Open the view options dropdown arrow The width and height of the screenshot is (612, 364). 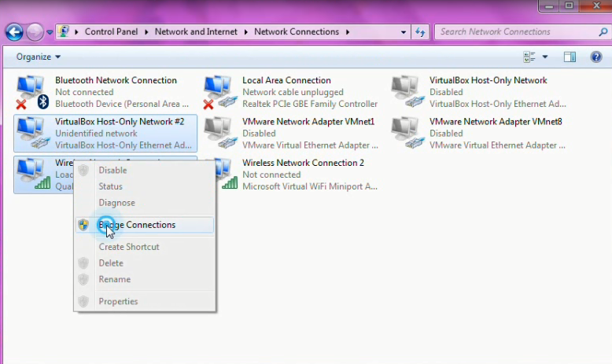point(545,57)
